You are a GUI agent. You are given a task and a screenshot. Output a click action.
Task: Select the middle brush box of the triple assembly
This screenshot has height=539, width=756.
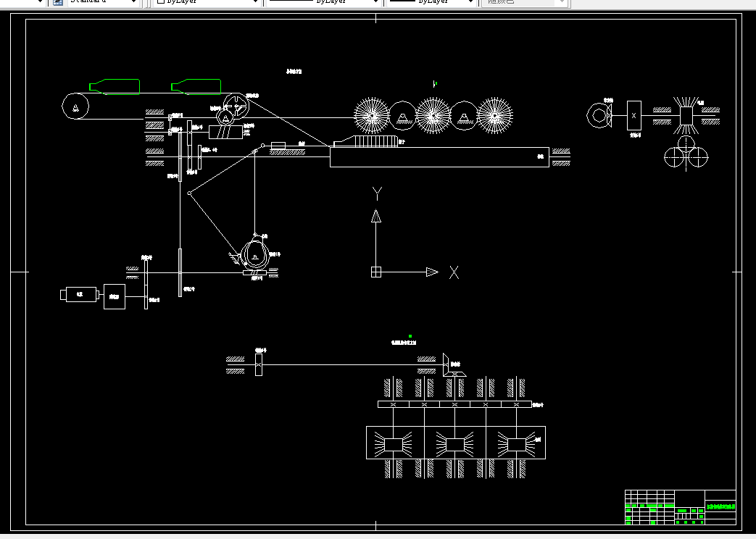(454, 444)
